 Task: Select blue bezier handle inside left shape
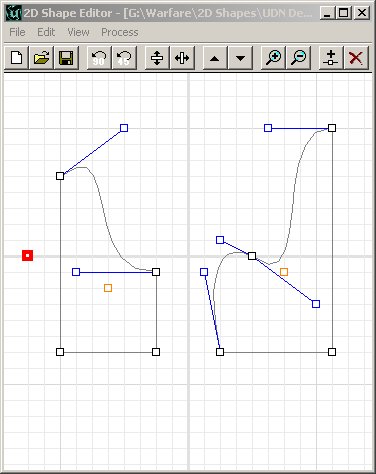pyautogui.click(x=76, y=272)
